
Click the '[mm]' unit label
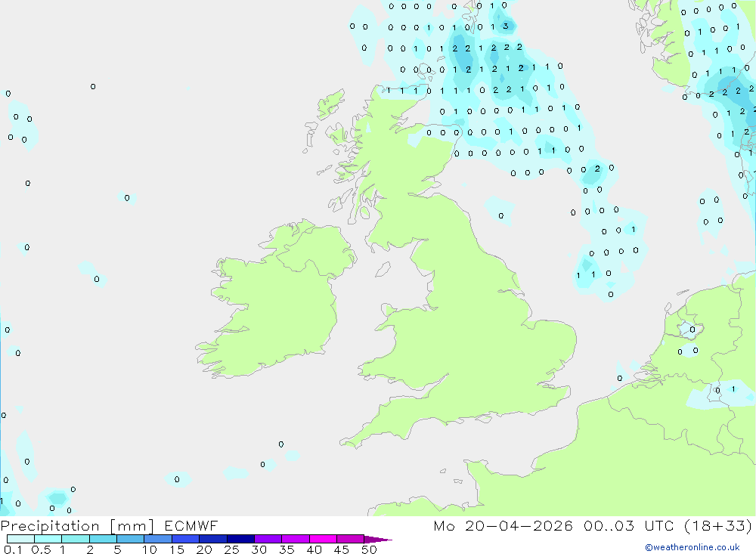[x=132, y=526]
